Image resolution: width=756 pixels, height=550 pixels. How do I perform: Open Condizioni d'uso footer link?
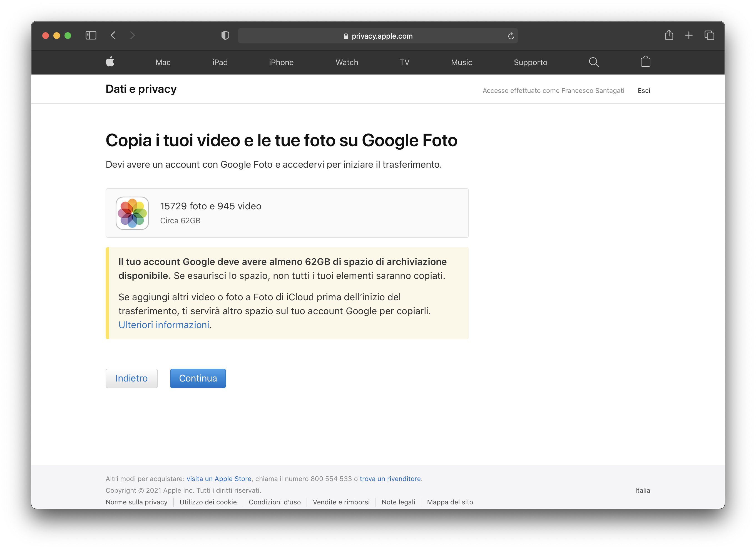275,502
